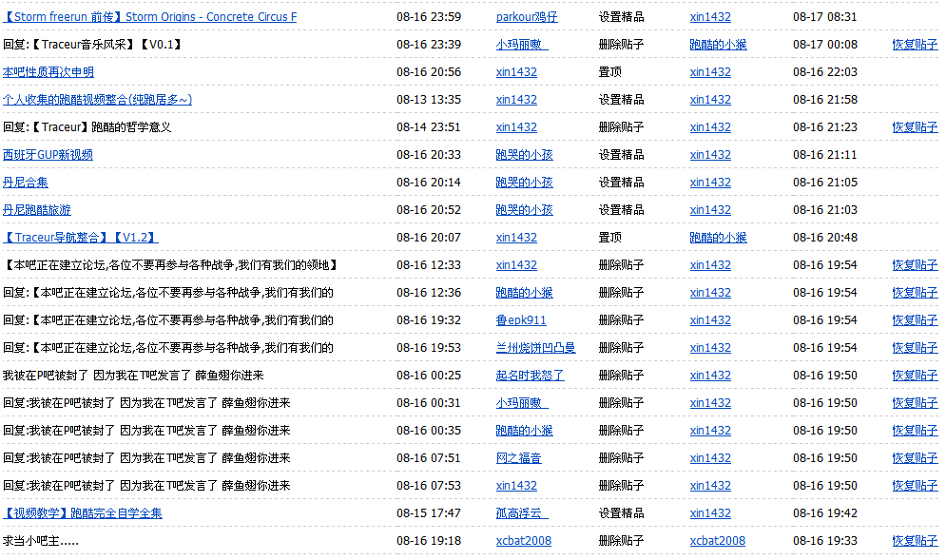Image resolution: width=946 pixels, height=560 pixels.
Task: Open post 本吧性质再次申明
Action: [x=48, y=72]
